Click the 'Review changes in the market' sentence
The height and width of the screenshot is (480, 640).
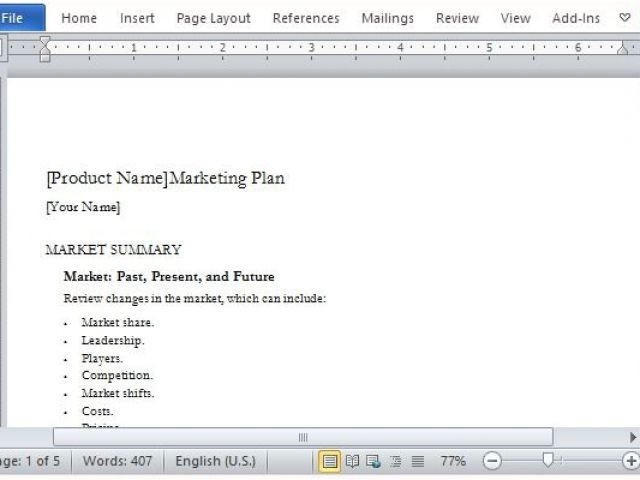[195, 299]
